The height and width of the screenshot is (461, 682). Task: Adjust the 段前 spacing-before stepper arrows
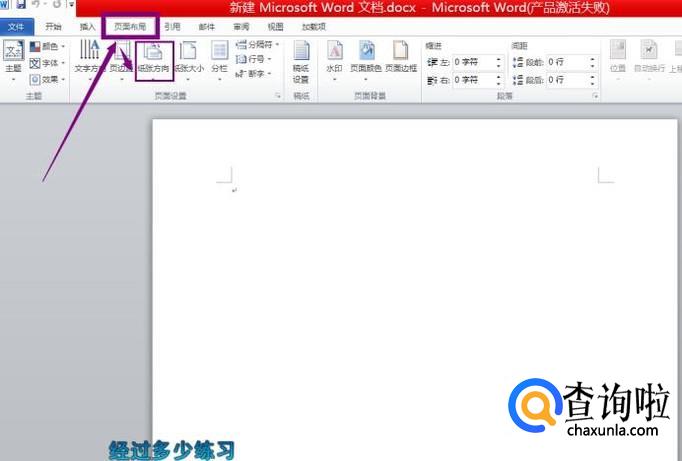click(x=592, y=62)
